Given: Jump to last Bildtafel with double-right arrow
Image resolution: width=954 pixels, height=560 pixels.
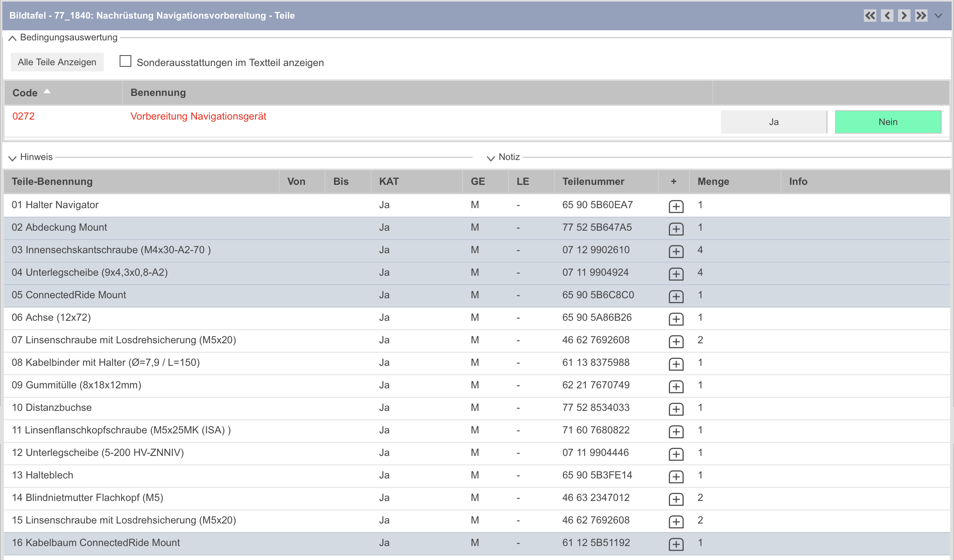Looking at the screenshot, I should pos(921,16).
